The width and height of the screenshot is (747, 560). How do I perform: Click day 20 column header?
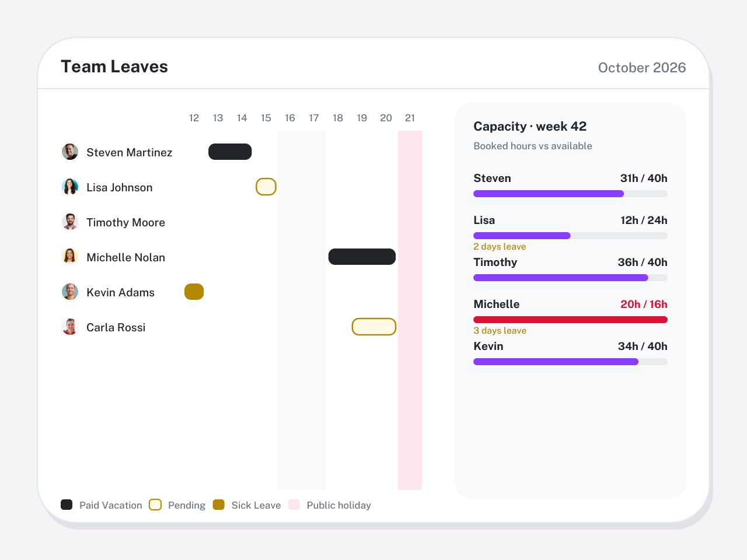[x=386, y=118]
